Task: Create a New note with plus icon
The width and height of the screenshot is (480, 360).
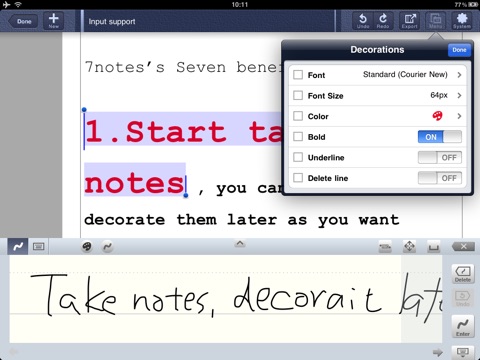Action: point(54,21)
